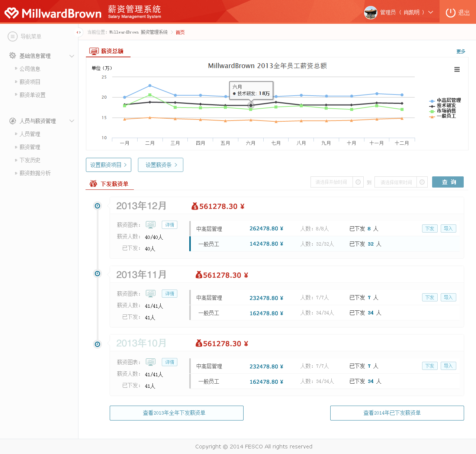
Task: Open 薪资项目 in the sidebar
Action: (30, 82)
